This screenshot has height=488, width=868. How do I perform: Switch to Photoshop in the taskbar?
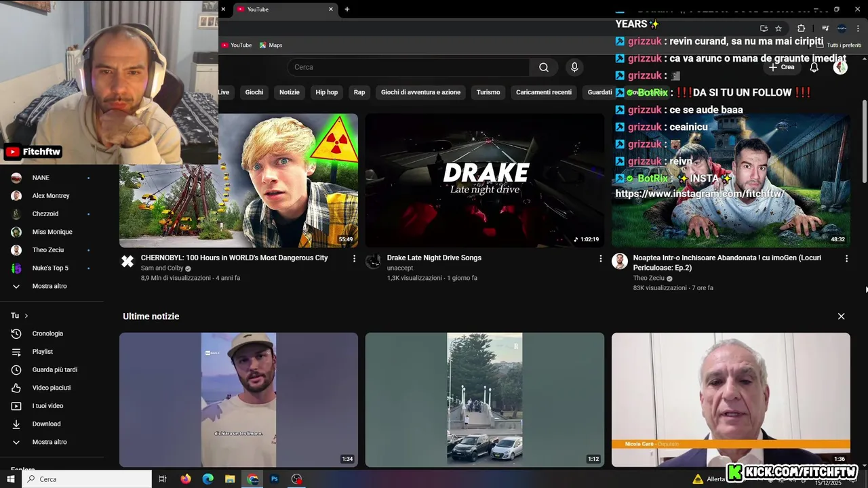click(x=275, y=479)
